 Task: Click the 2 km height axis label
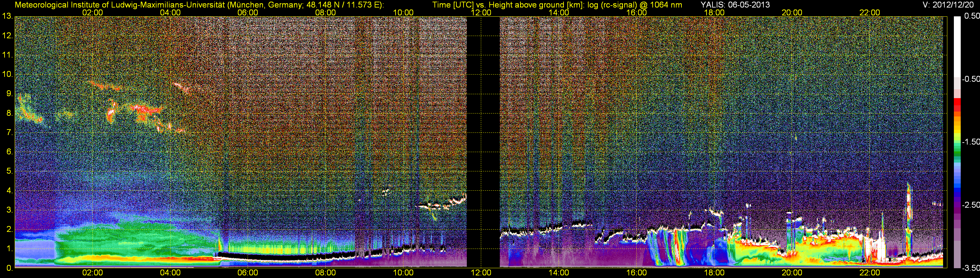click(x=9, y=229)
